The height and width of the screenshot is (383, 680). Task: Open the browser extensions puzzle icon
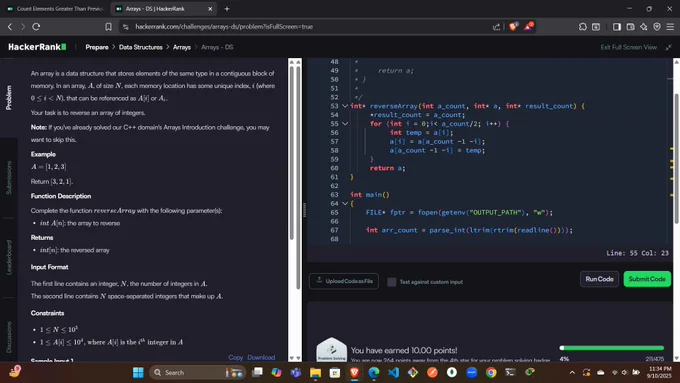point(582,26)
